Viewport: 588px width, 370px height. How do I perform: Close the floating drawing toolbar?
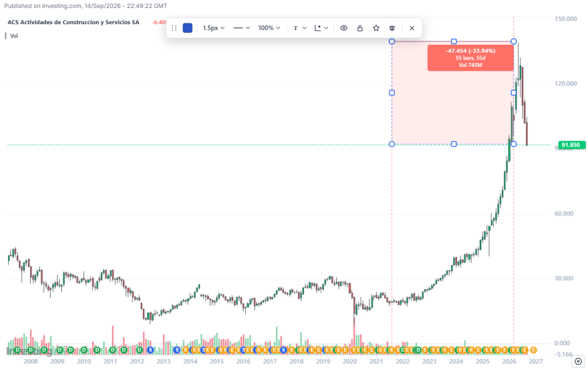[412, 28]
